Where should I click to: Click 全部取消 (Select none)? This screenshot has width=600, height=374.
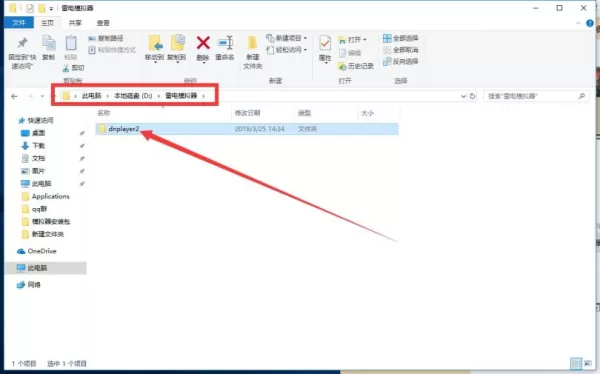(401, 50)
